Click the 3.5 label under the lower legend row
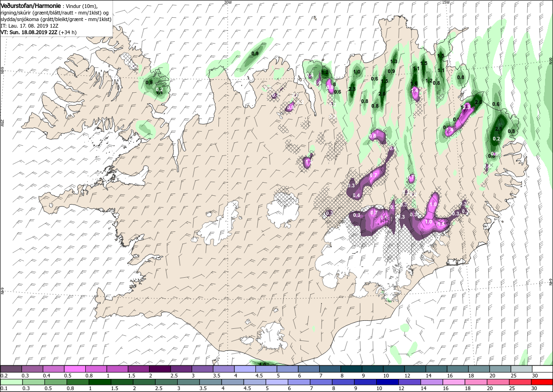Image resolution: width=553 pixels, height=392 pixels. pyautogui.click(x=203, y=388)
